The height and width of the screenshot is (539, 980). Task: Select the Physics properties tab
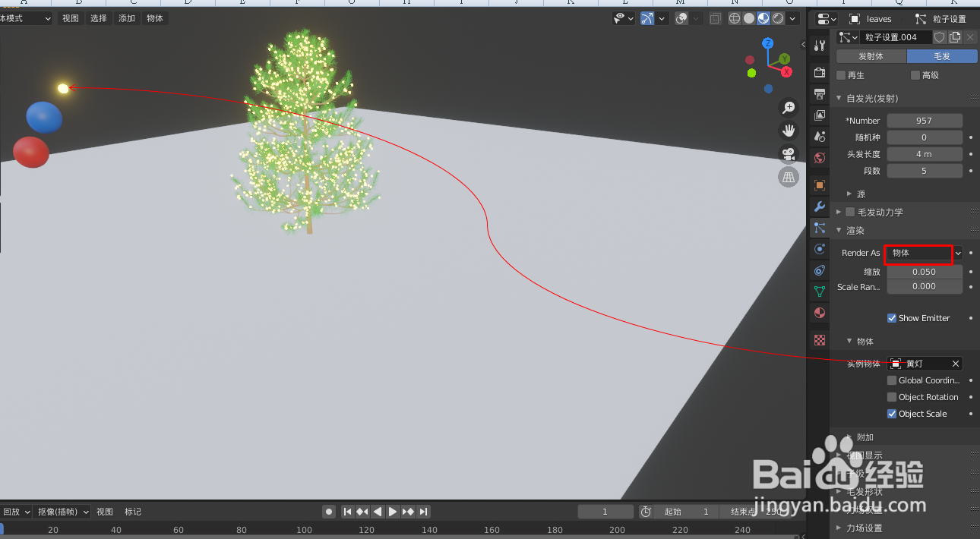point(819,250)
